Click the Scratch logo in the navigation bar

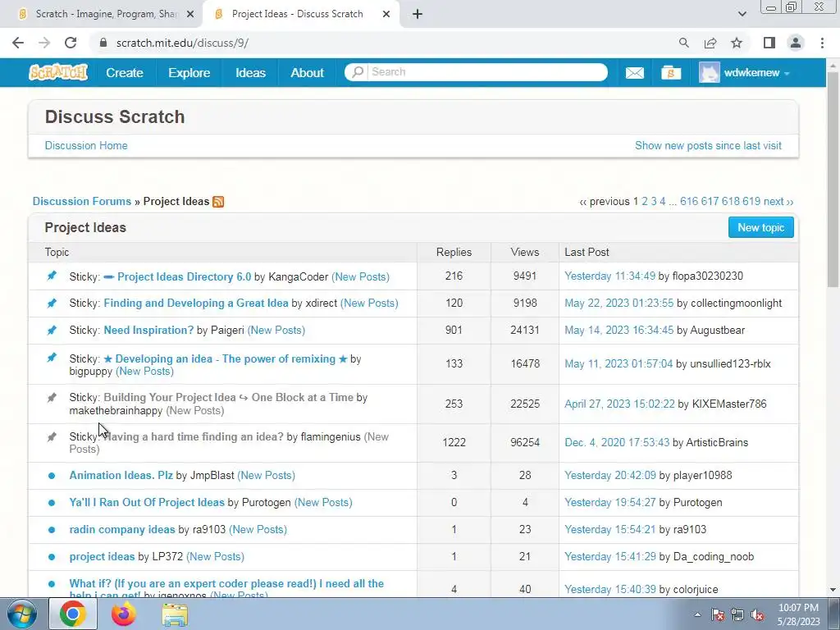pos(58,72)
